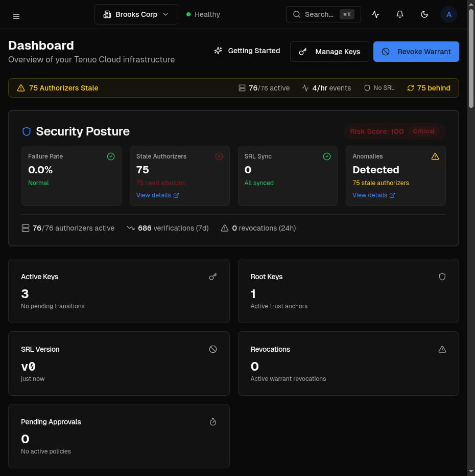Open the Root Keys card

pos(348,291)
